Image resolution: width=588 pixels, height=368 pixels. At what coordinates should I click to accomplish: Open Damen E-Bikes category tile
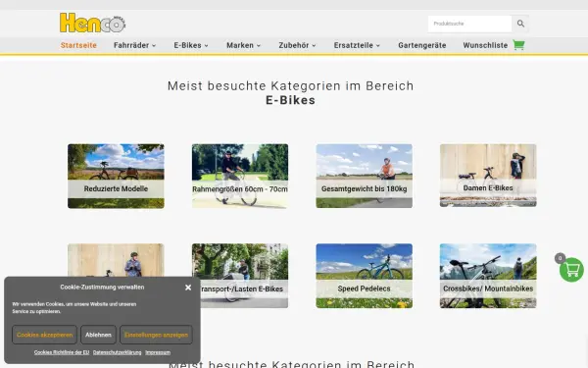click(x=488, y=176)
